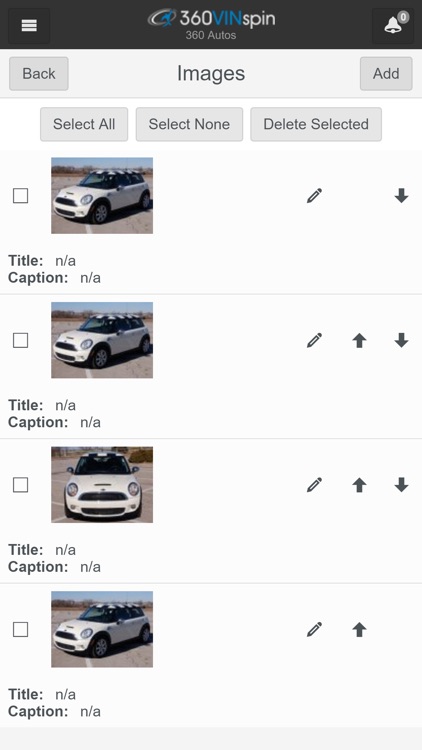Move the last image up

pyautogui.click(x=359, y=630)
